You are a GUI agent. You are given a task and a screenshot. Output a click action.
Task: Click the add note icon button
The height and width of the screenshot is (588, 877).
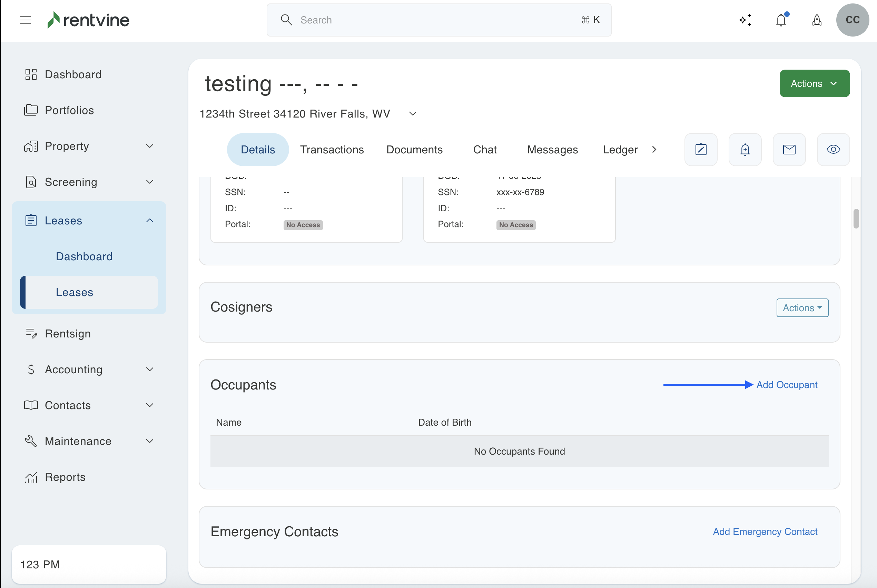pyautogui.click(x=701, y=150)
